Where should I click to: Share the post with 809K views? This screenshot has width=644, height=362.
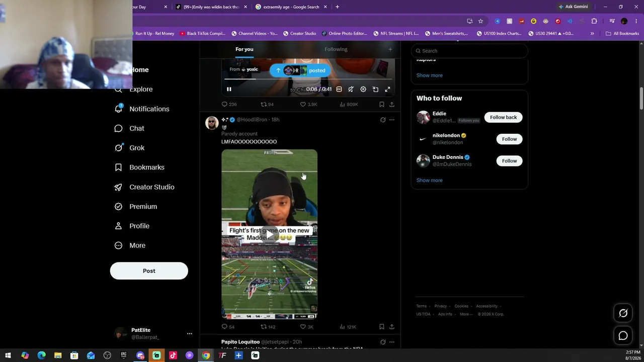[x=392, y=104]
